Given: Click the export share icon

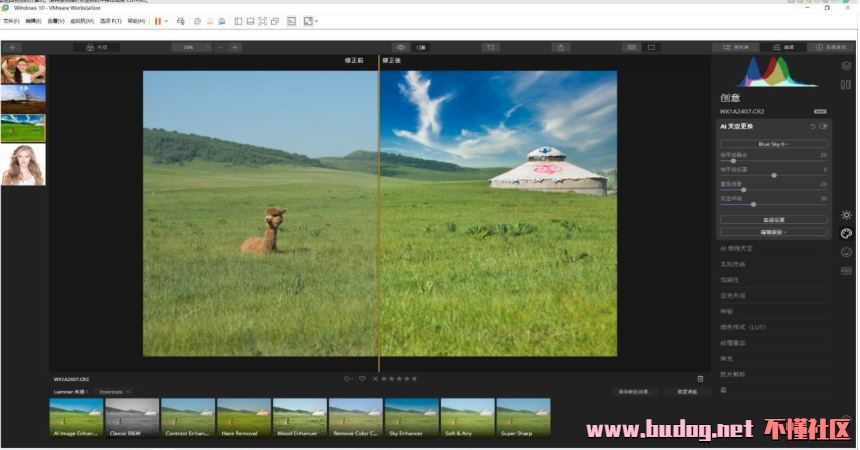Looking at the screenshot, I should click(x=561, y=47).
